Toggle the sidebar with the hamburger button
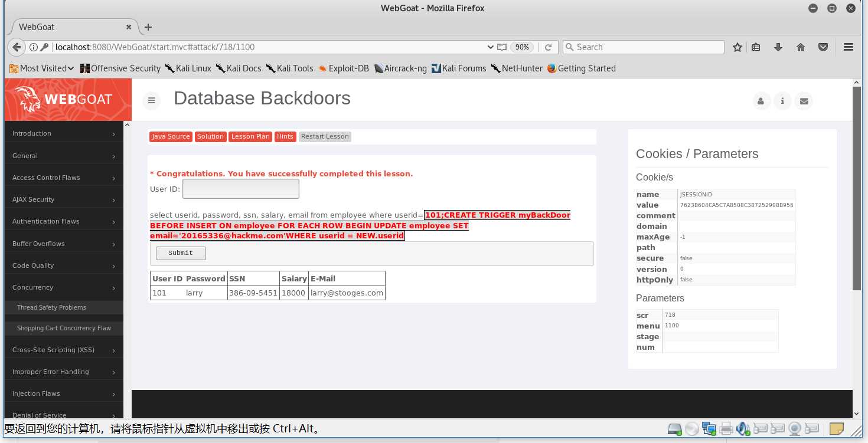 pyautogui.click(x=152, y=101)
